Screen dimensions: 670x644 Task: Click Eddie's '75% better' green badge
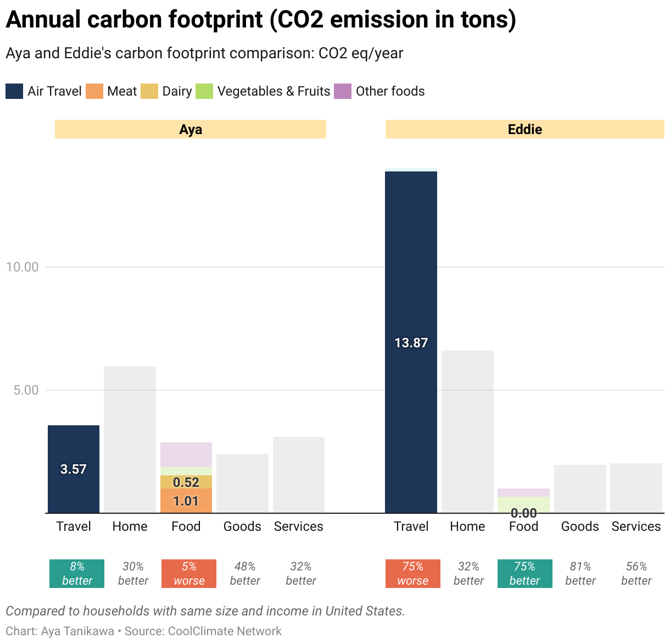525,574
